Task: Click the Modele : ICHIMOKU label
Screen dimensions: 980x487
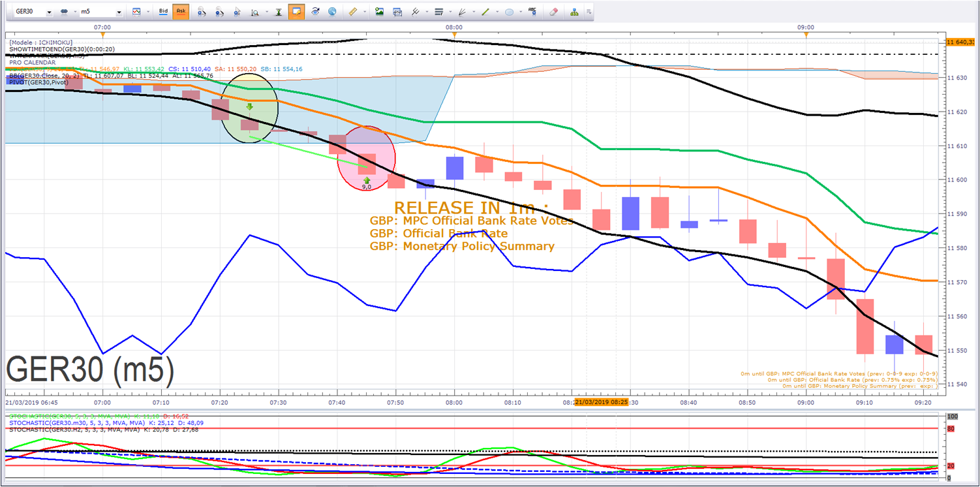Action: (41, 42)
